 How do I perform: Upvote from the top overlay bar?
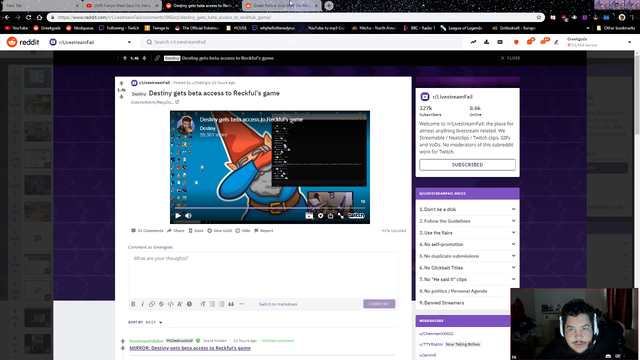[125, 58]
